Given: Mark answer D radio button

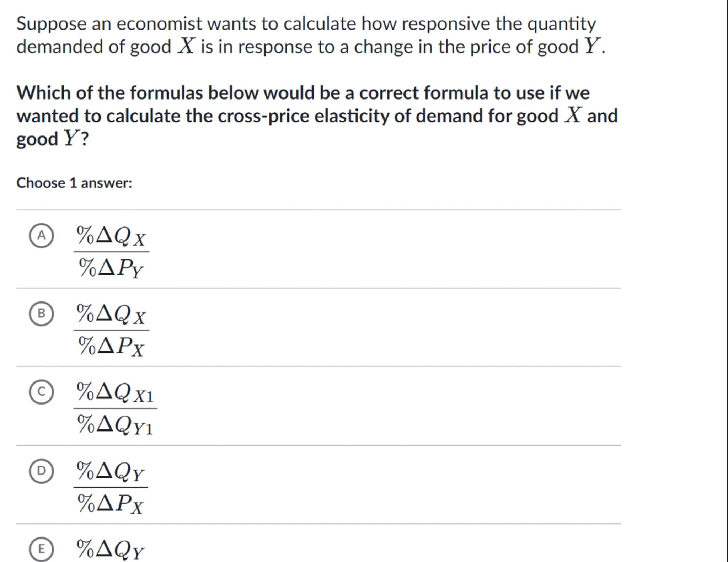Looking at the screenshot, I should (42, 471).
